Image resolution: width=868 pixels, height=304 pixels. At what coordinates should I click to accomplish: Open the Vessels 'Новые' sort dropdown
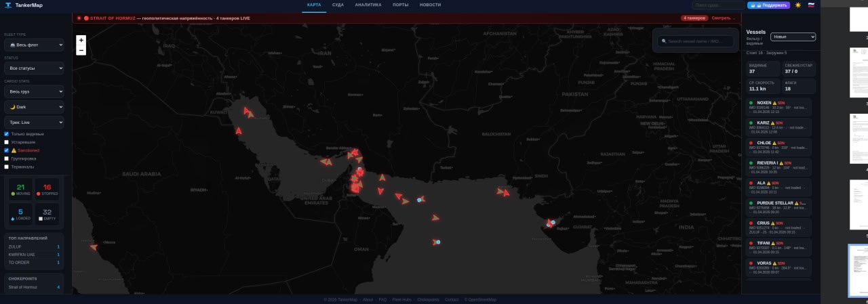[793, 37]
